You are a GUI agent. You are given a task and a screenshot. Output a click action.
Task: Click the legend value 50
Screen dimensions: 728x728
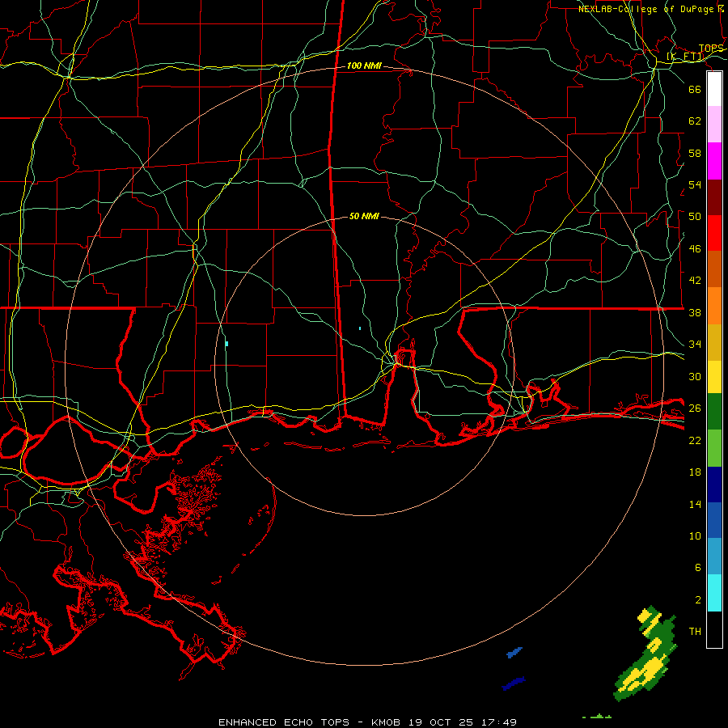pos(695,216)
